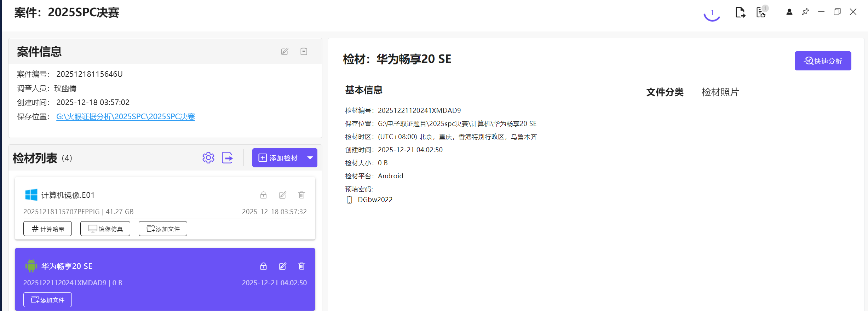Open the case save location link

[x=125, y=117]
